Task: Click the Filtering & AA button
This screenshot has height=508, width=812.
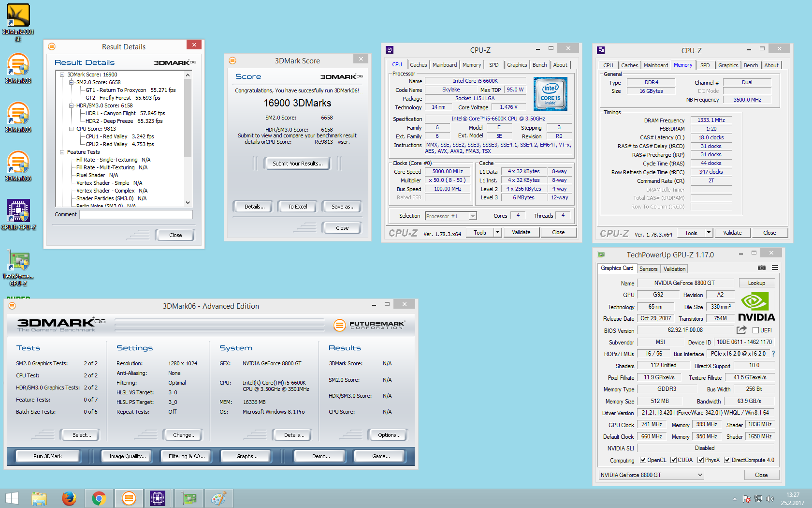Action: [x=187, y=456]
